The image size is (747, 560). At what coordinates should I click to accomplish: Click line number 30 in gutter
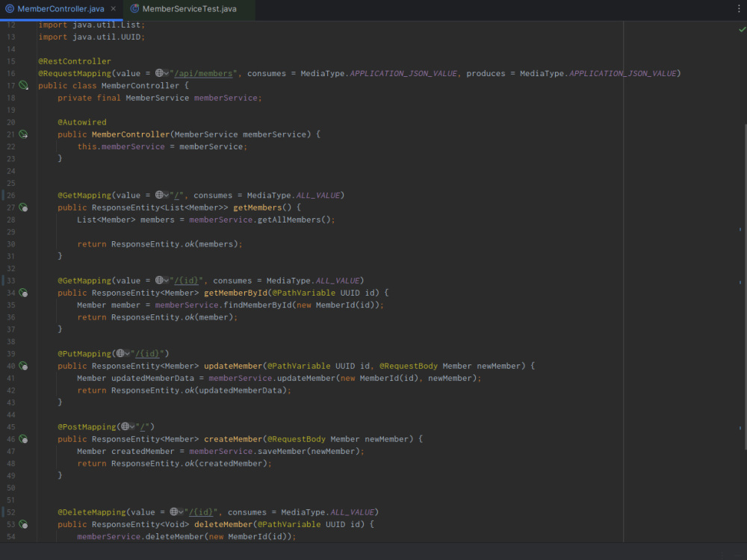pos(11,244)
